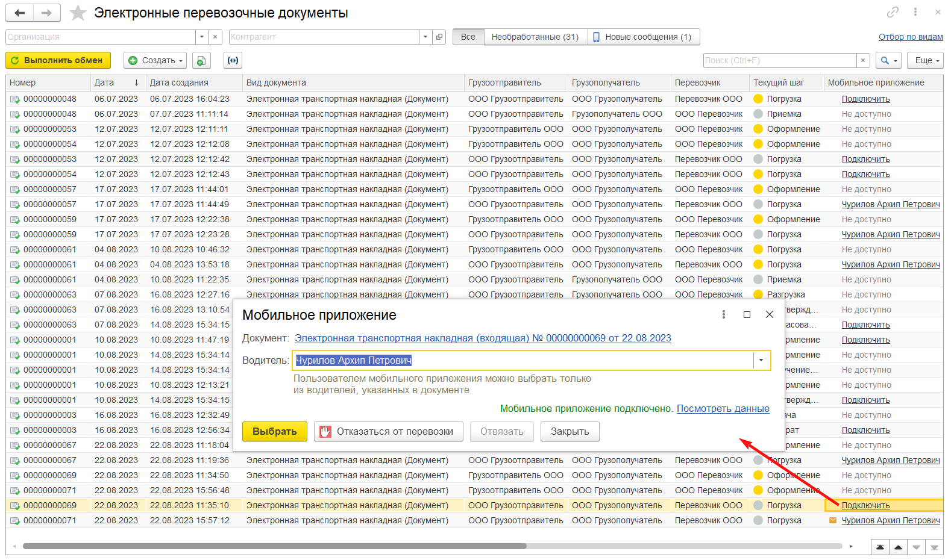Click the green document icon next to Создать
The height and width of the screenshot is (560, 951).
[x=201, y=60]
